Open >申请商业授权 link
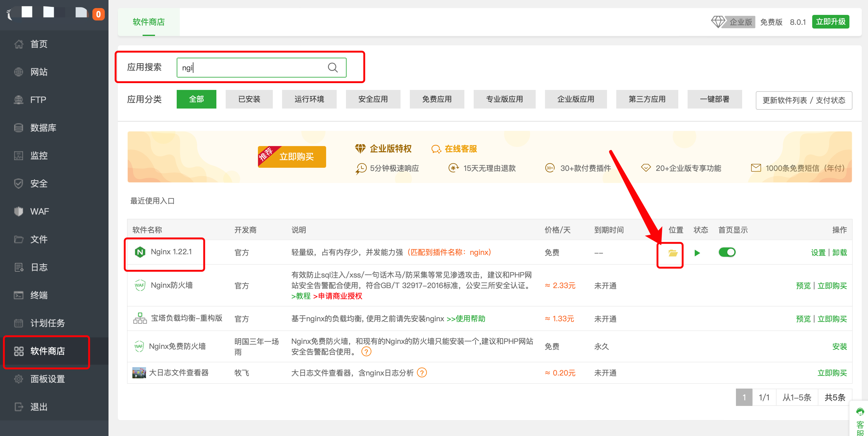 coord(338,296)
